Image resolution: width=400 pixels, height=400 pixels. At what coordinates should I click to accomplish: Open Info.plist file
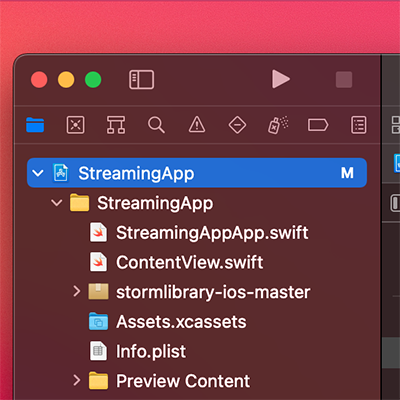click(x=151, y=351)
